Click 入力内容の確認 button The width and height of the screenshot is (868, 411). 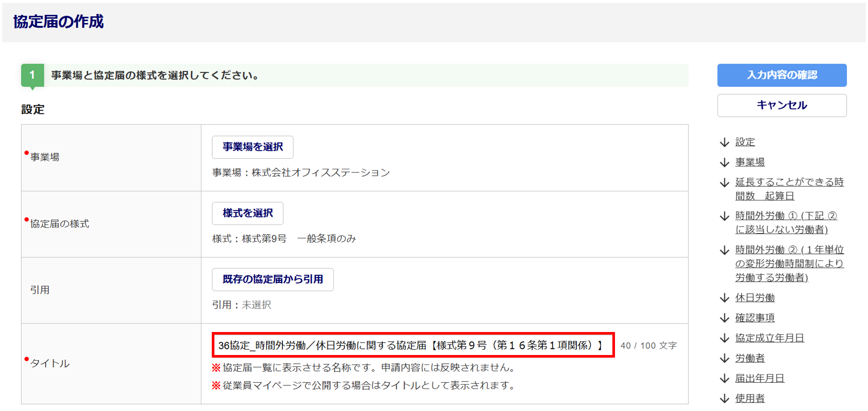tap(782, 75)
